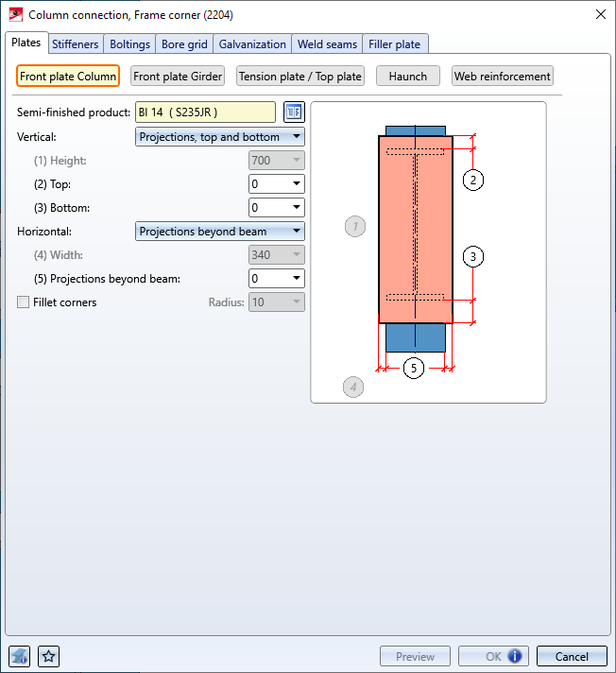Enable the Fillet corners checkbox
Screen dimensions: 616x673
pyautogui.click(x=24, y=302)
